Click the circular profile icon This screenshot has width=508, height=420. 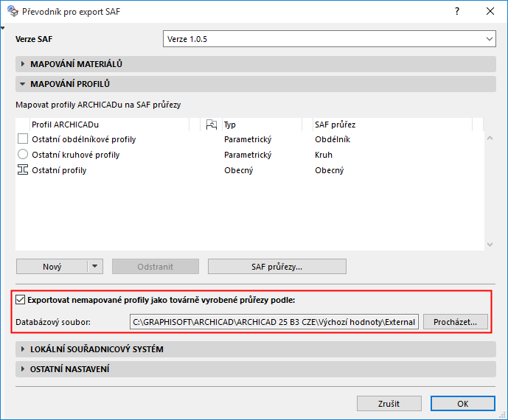(22, 155)
